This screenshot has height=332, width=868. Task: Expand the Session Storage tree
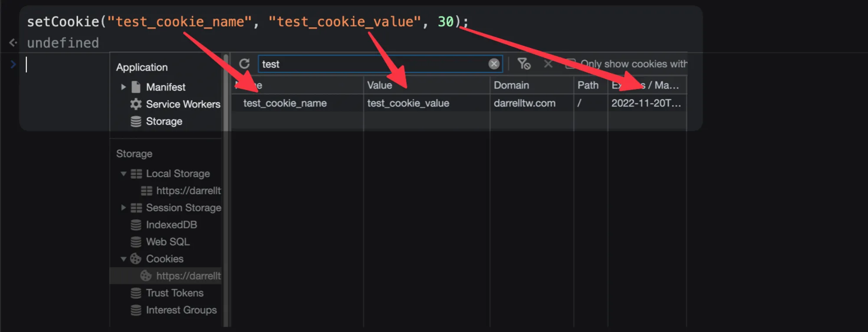point(123,208)
